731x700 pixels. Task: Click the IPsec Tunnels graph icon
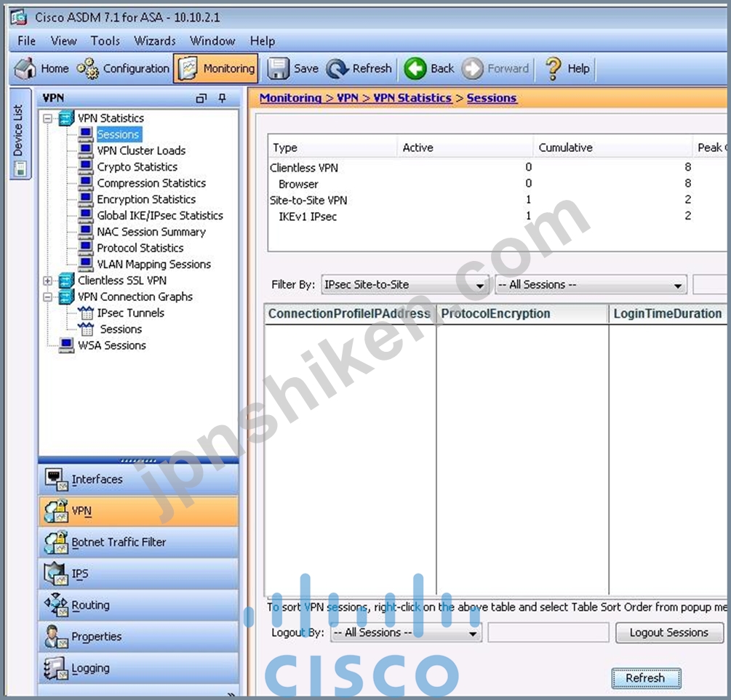tap(86, 313)
